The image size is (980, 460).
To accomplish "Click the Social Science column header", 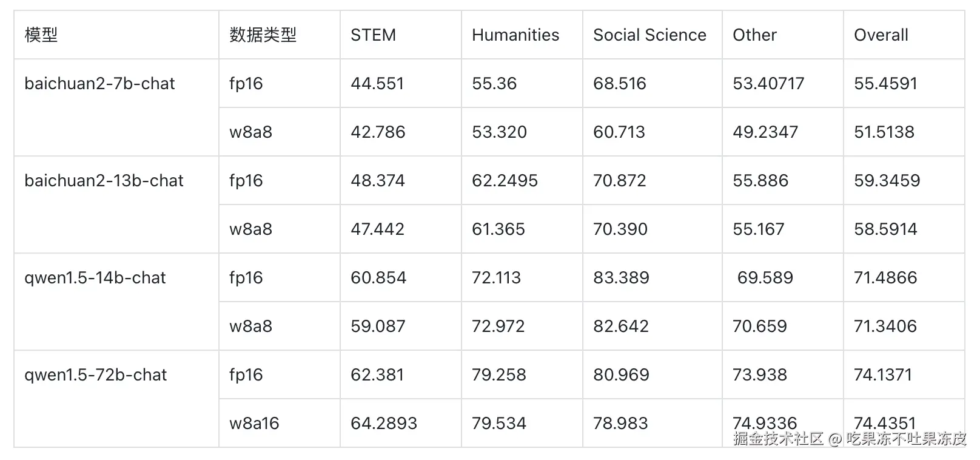I will [x=649, y=35].
